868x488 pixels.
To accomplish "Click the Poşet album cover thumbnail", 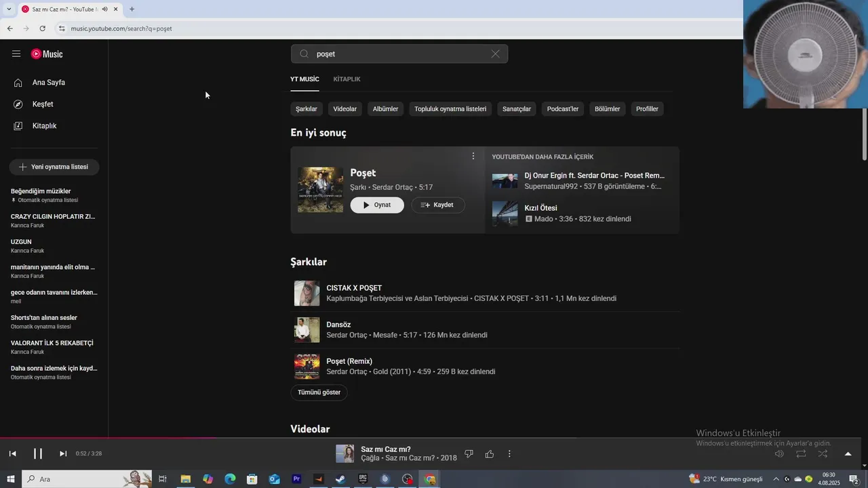I will pyautogui.click(x=320, y=190).
